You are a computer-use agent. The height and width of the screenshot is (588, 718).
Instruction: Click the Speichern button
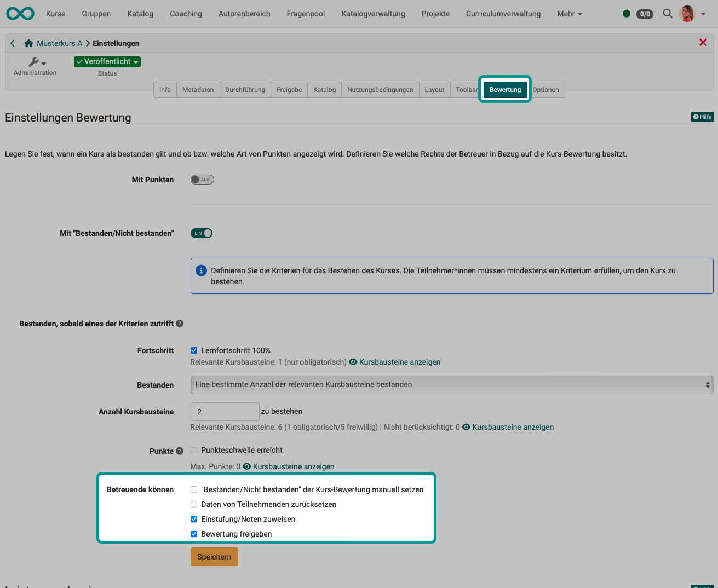[214, 556]
